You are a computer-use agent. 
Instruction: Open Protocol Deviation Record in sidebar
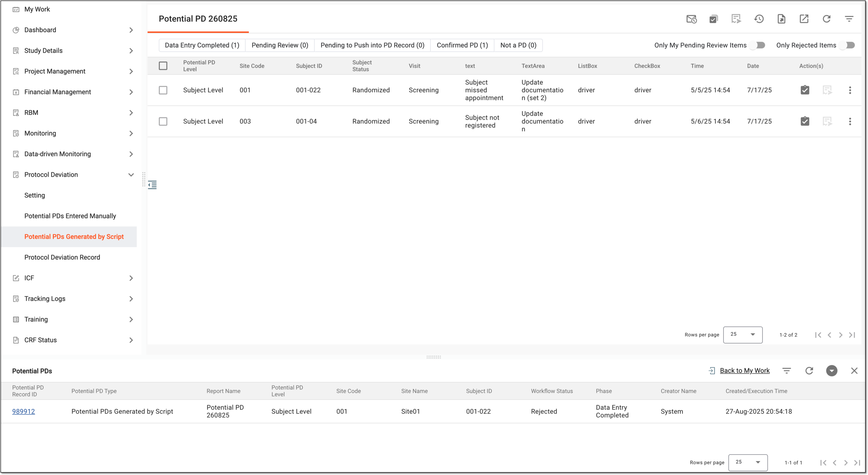62,257
